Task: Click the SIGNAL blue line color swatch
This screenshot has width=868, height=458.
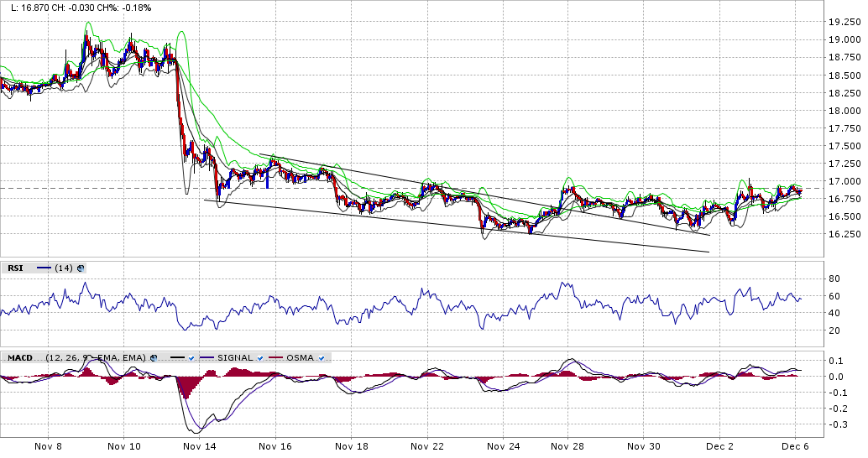Action: (x=207, y=358)
